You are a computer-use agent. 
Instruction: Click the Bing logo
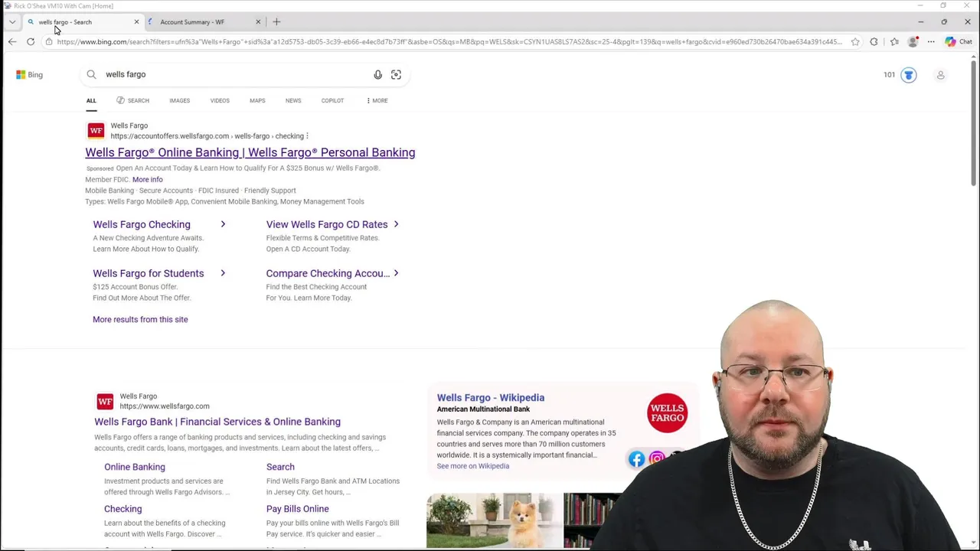click(29, 74)
